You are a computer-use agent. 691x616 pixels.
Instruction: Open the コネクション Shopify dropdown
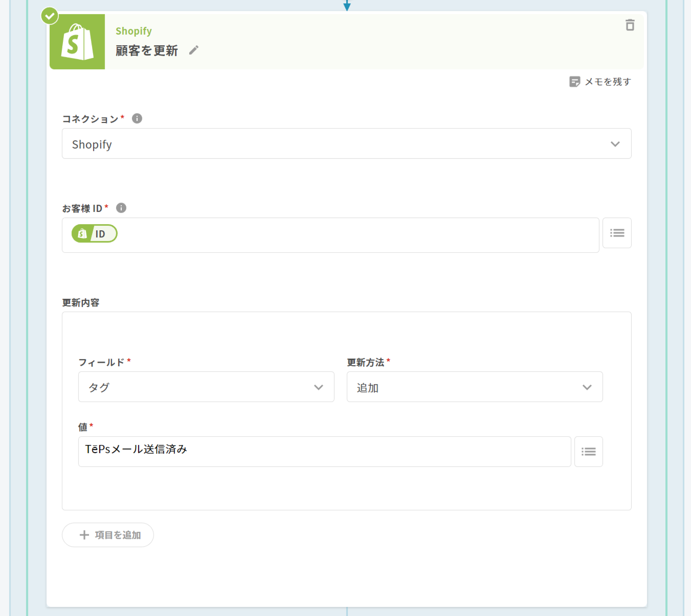point(346,143)
